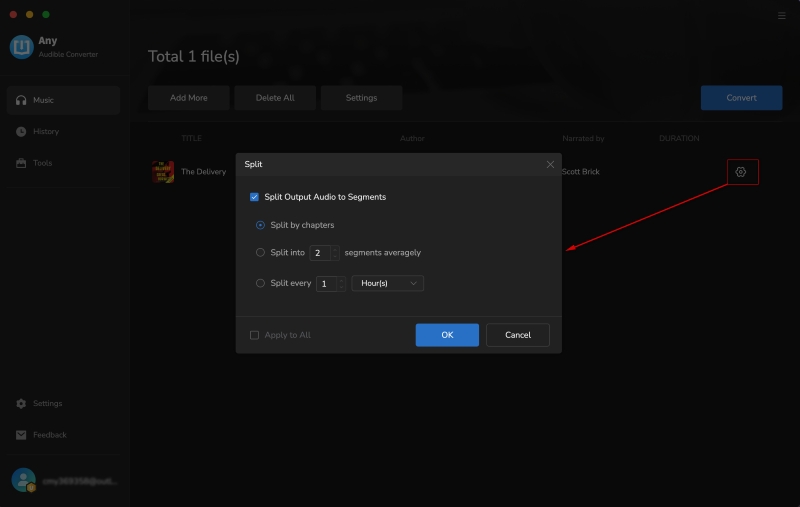Click the Narrated by column header
This screenshot has width=800, height=507.
coord(583,138)
